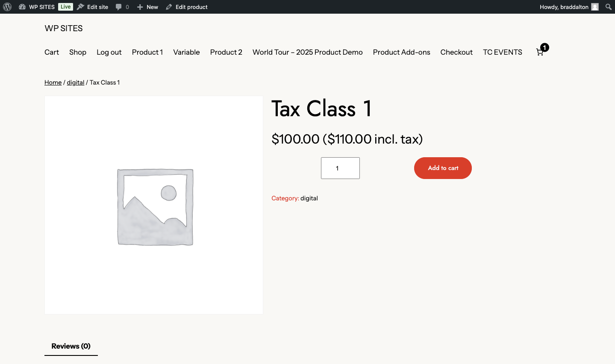Focus the product quantity field

[x=340, y=168]
